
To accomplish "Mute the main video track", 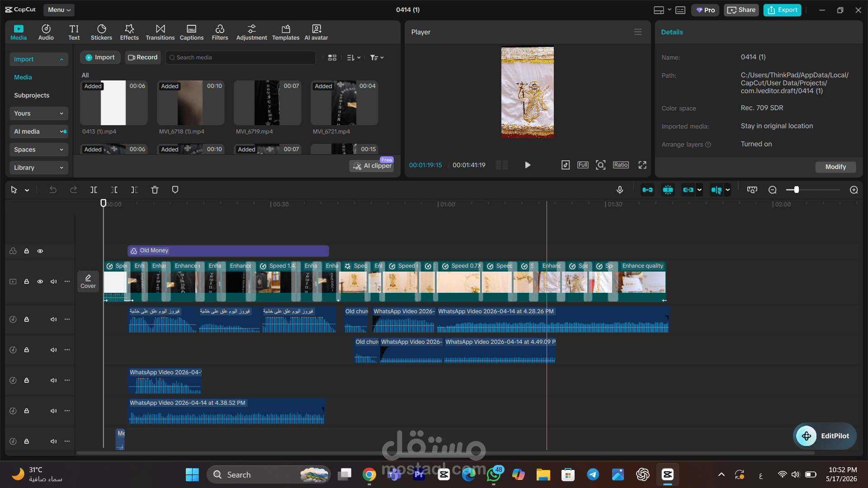I will click(54, 282).
